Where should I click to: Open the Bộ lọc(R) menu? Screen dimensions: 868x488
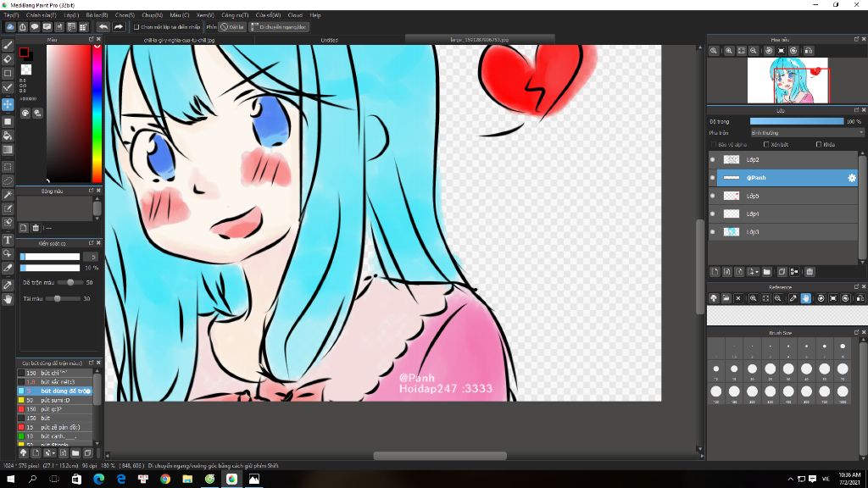pos(97,15)
